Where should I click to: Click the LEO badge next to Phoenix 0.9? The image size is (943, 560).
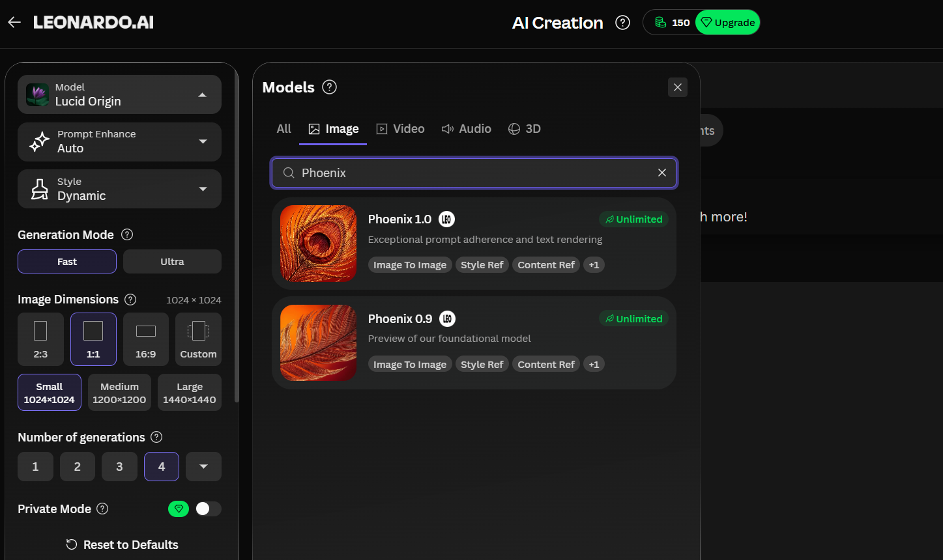pos(447,319)
